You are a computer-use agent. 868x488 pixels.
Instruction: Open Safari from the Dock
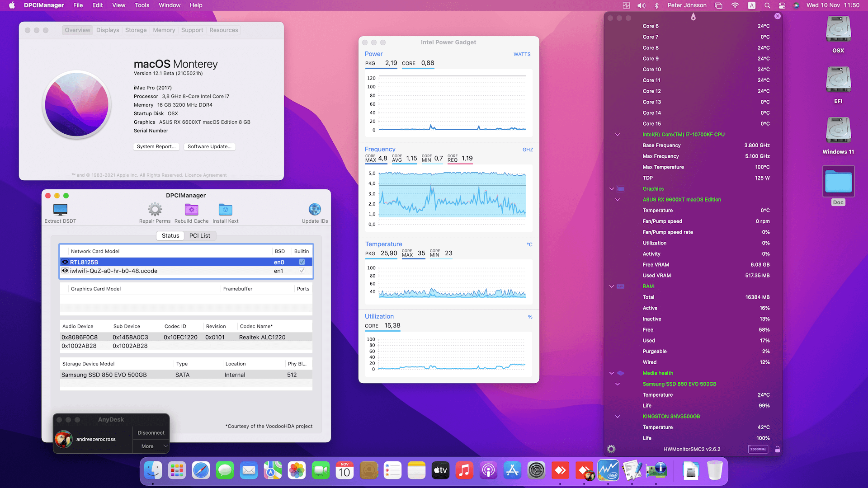(201, 471)
